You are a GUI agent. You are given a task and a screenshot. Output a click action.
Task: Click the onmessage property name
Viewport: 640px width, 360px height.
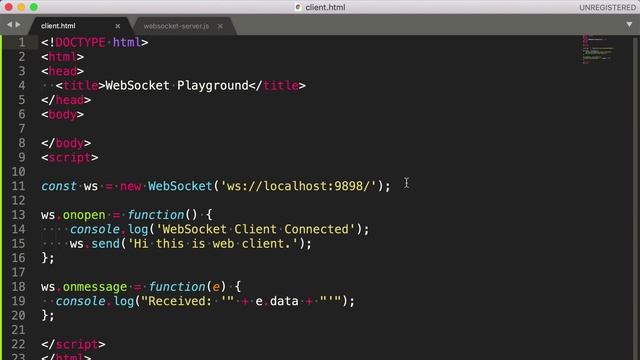(95, 287)
